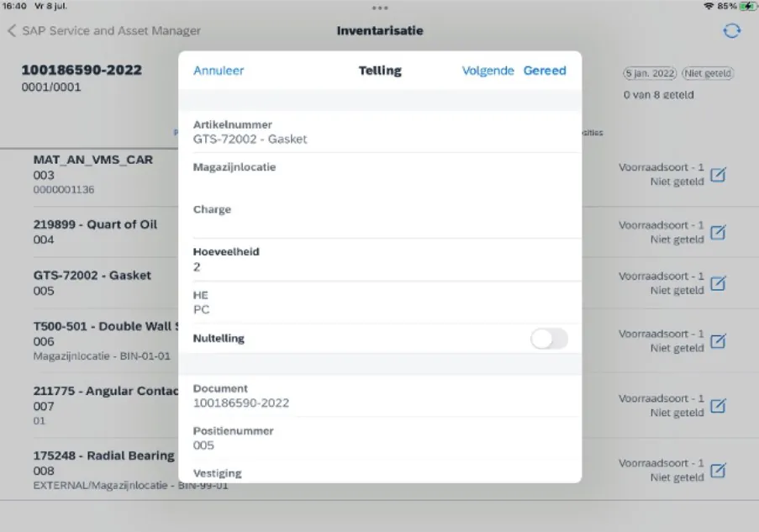Select the 219899 - Quart of Oil row
The image size is (759, 532).
[380, 232]
